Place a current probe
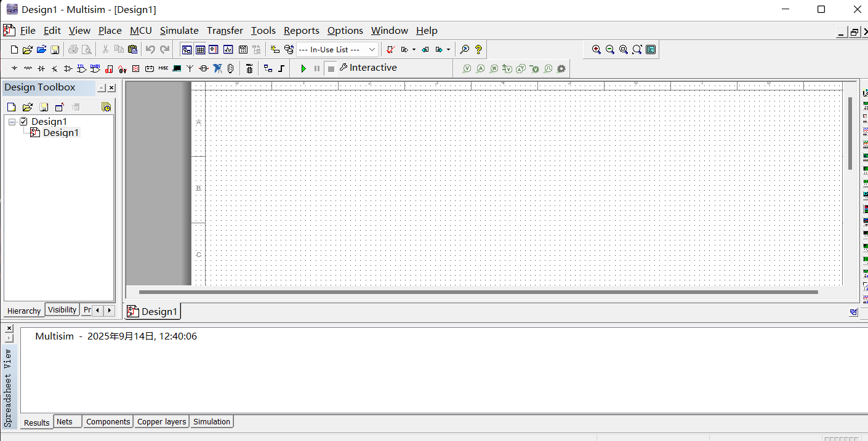The width and height of the screenshot is (868, 441). click(480, 68)
